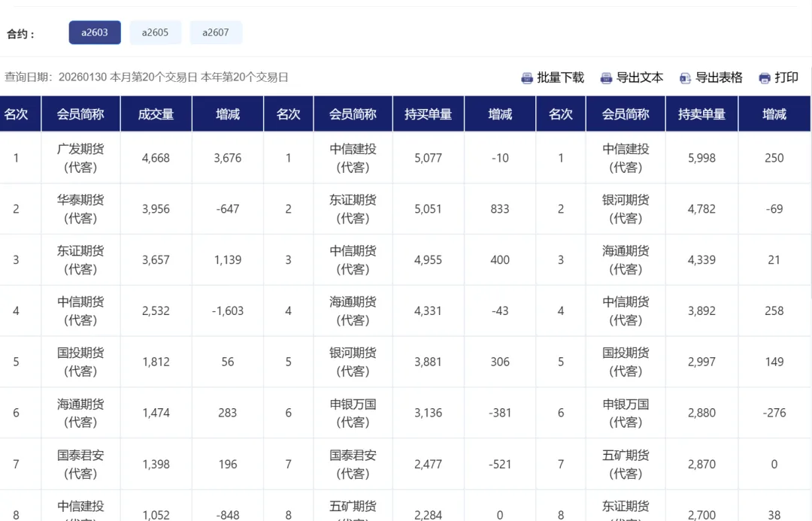Click short position change -69
Screen dimensions: 812x521
tap(774, 209)
